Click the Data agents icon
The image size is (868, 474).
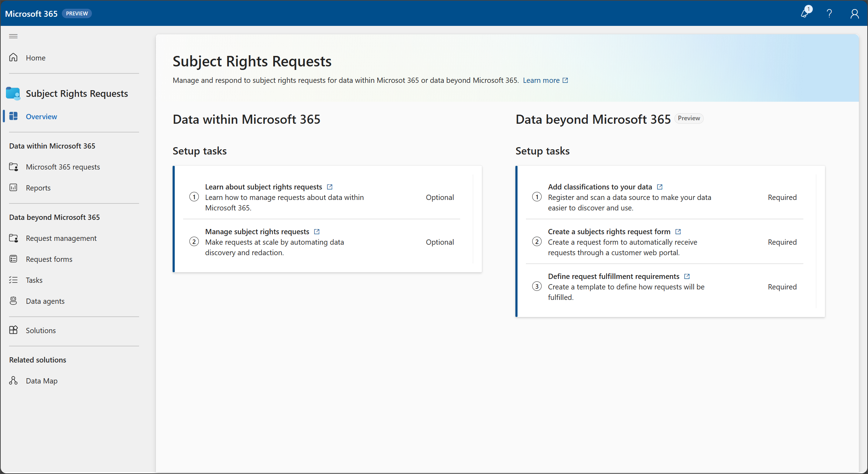[x=13, y=300]
